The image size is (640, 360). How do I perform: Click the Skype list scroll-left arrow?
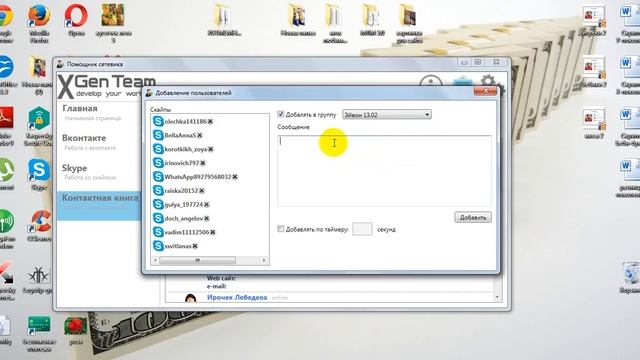[x=155, y=260]
